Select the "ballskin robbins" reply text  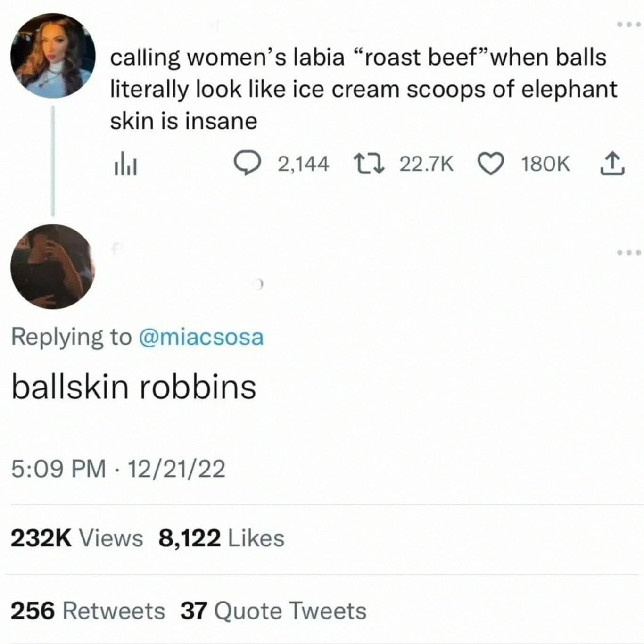pyautogui.click(x=134, y=388)
